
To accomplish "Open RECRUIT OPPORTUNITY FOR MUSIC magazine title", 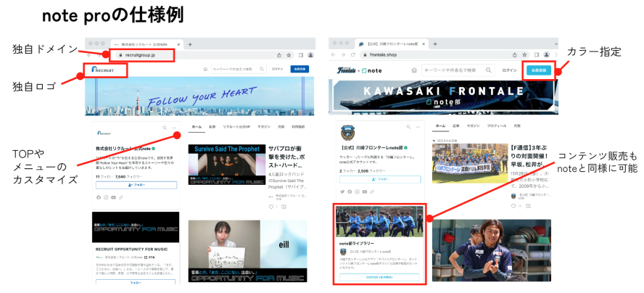I will coord(131,249).
